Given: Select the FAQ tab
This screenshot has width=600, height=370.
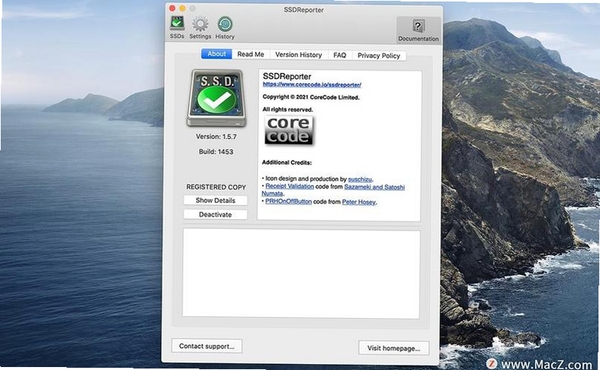Looking at the screenshot, I should click(x=339, y=55).
